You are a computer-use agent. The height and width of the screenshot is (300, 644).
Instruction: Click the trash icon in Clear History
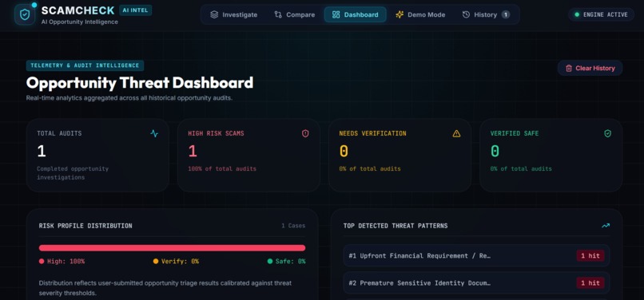coord(569,68)
